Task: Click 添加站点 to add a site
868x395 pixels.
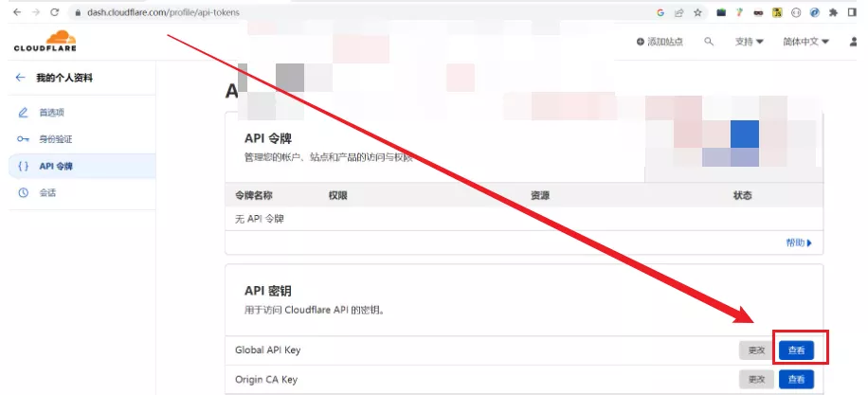Action: coord(660,42)
